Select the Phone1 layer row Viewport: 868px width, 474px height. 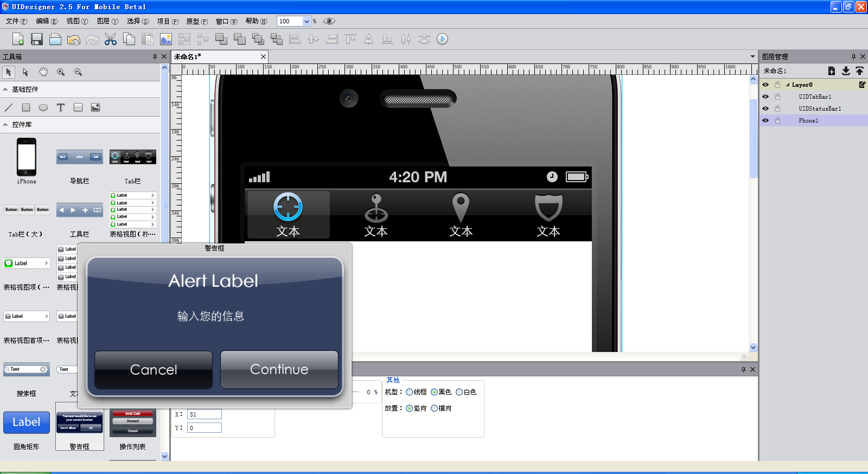point(814,120)
